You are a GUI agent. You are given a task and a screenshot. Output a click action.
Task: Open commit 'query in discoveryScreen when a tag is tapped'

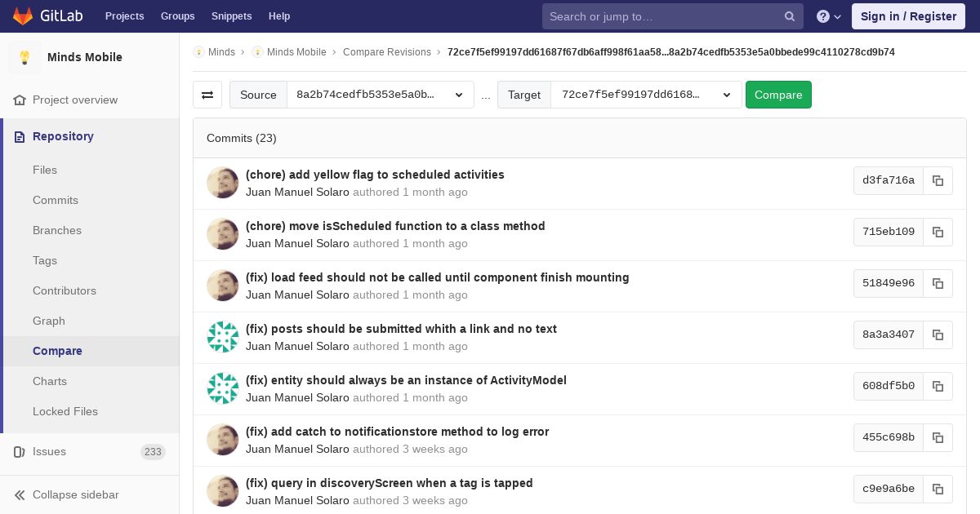point(390,483)
